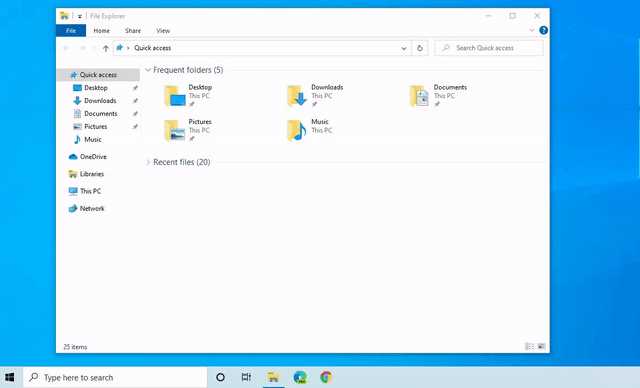Click the File Explorer taskbar icon
This screenshot has width=640, height=388.
click(273, 377)
